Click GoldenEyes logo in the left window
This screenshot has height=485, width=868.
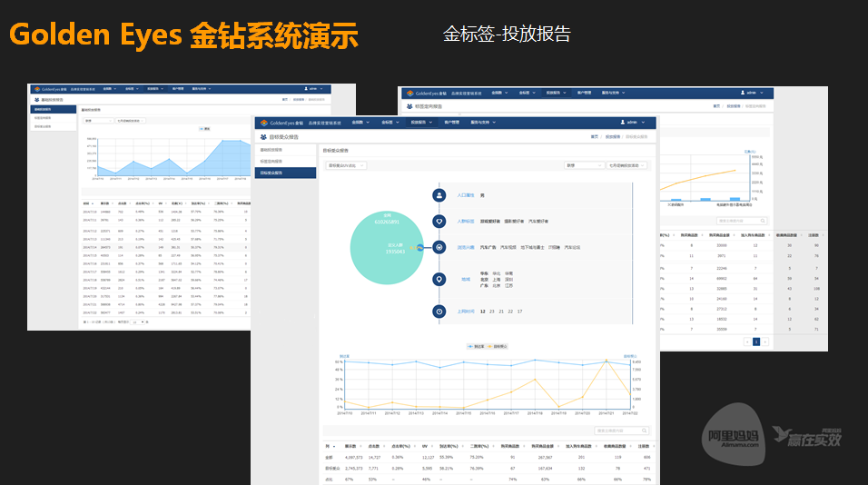tap(37, 89)
